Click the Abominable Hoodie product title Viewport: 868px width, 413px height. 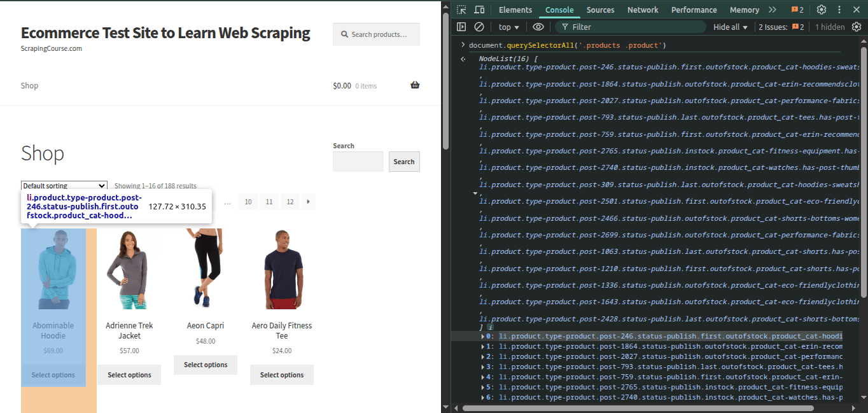point(53,330)
